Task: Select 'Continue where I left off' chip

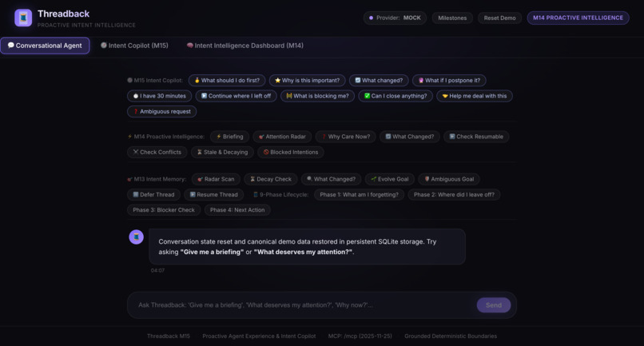Action: [237, 96]
